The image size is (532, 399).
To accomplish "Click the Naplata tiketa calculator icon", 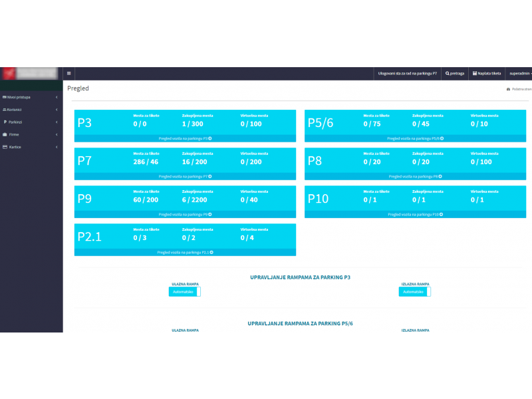I will 475,73.
